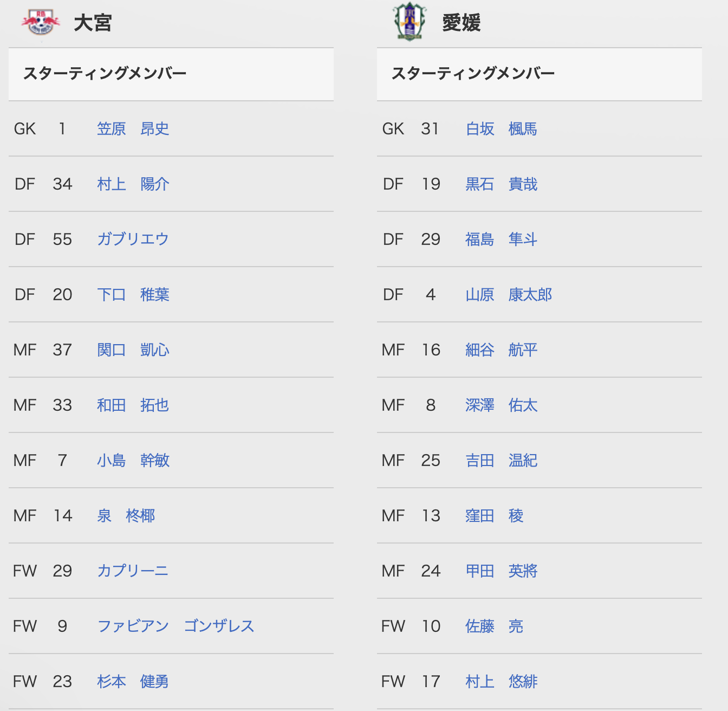Viewport: 728px width, 711px height.
Task: Select カプリーニ player link
Action: [133, 571]
